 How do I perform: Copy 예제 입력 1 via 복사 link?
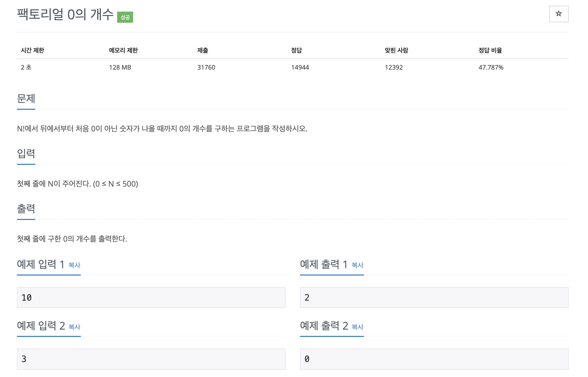(74, 265)
